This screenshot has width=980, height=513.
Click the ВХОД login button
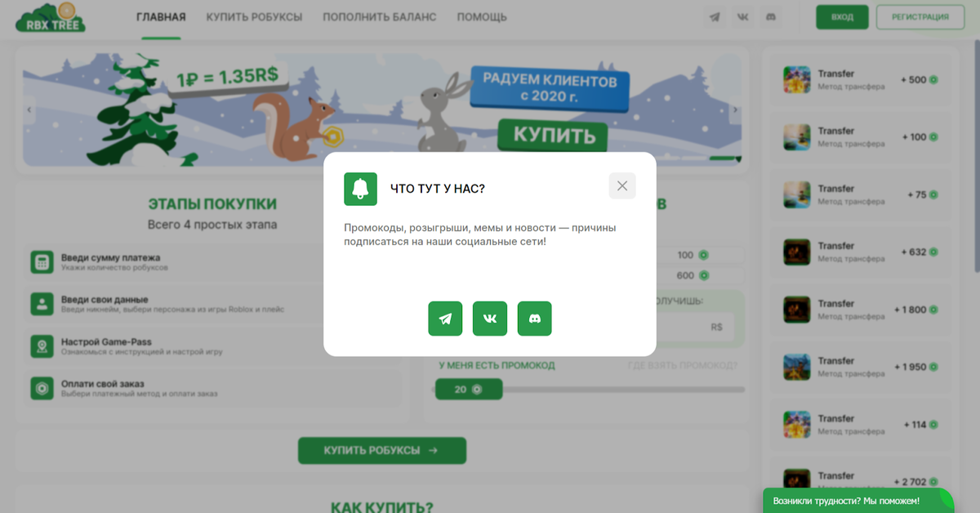842,17
